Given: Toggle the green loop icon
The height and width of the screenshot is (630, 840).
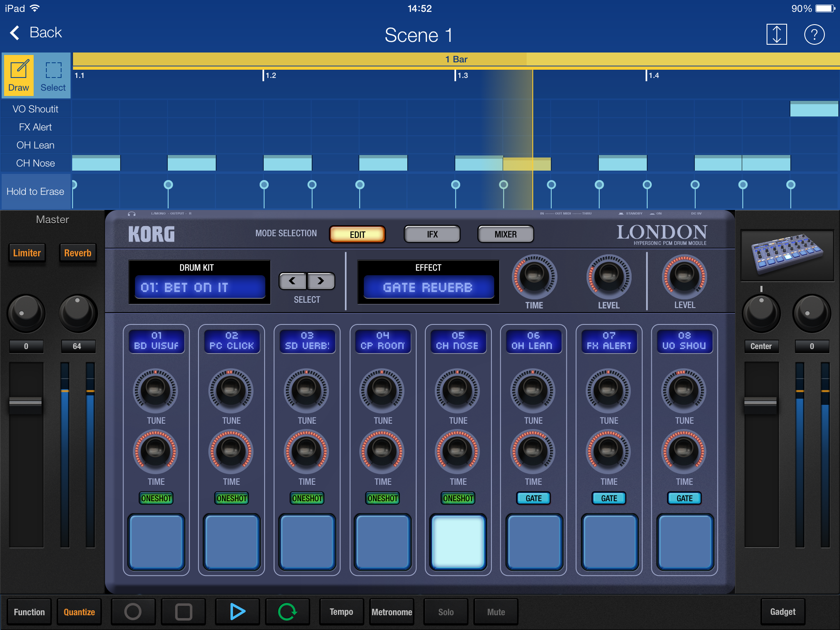Looking at the screenshot, I should [x=287, y=612].
